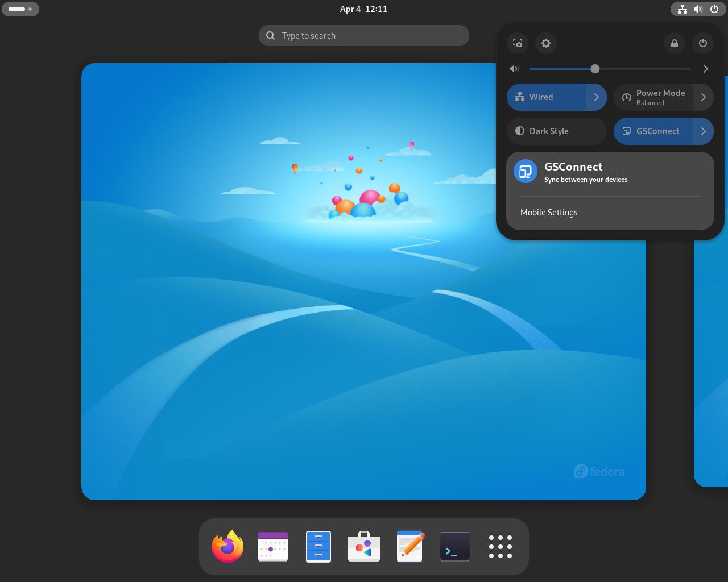Select the main workspace thumbnail
The image size is (728, 582).
coord(363,281)
